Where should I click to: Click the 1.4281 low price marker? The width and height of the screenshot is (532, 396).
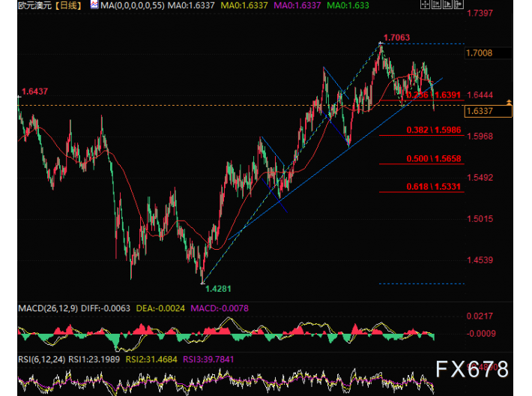tap(218, 289)
